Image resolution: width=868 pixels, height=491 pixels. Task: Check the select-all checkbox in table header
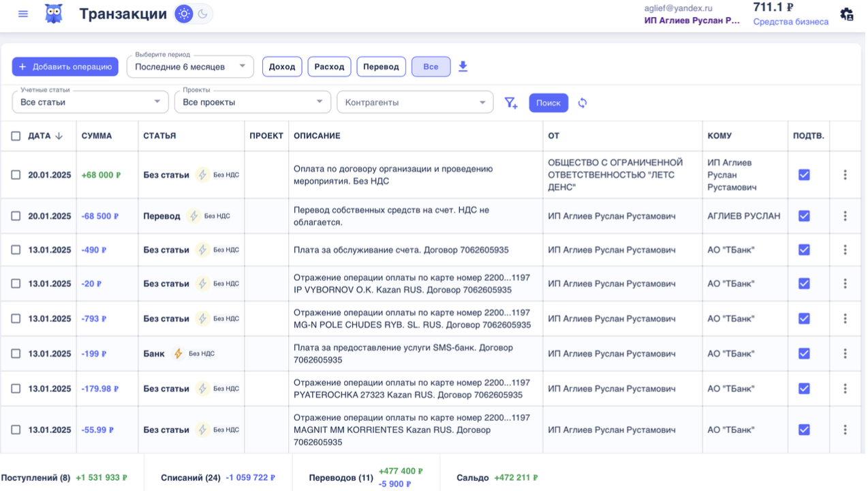point(16,136)
